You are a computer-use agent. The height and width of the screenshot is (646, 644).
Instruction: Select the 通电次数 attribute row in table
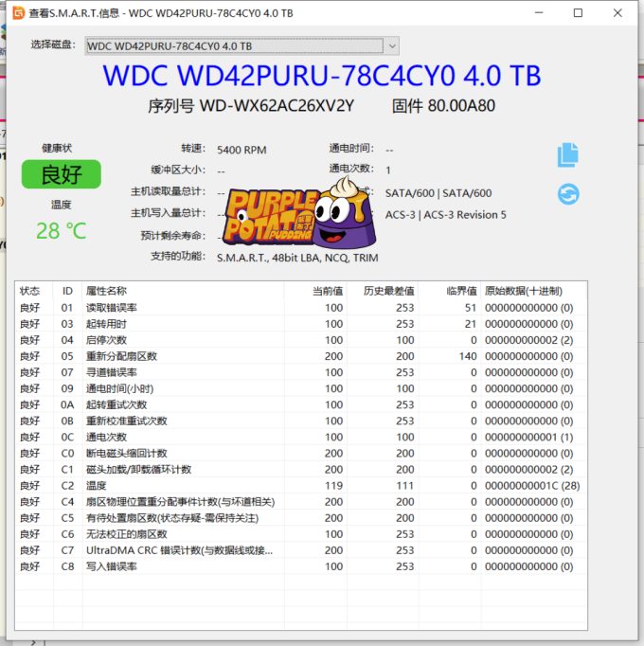coord(301,437)
